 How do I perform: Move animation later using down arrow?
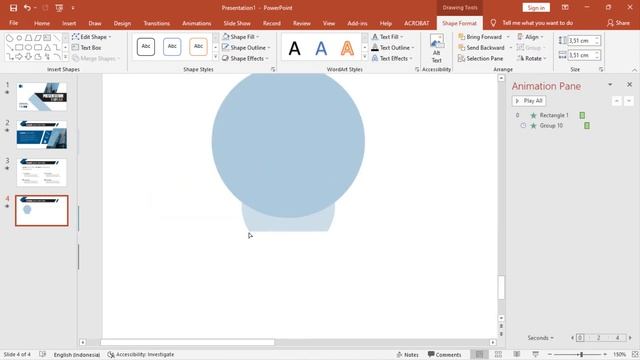coord(629,101)
